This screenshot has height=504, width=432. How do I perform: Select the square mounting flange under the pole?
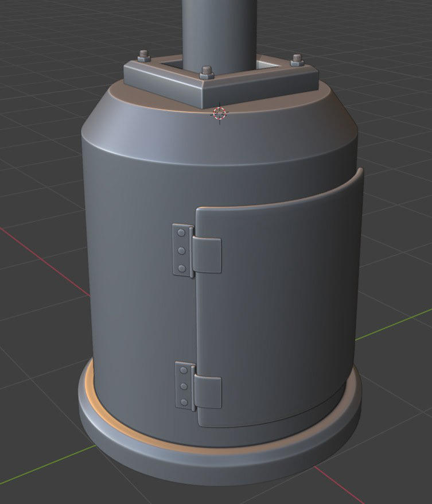(221, 80)
